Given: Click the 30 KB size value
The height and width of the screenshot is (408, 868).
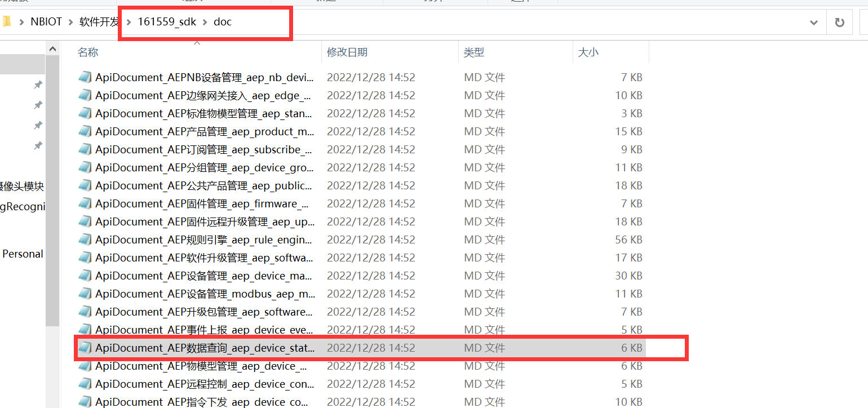Looking at the screenshot, I should click(x=629, y=276).
